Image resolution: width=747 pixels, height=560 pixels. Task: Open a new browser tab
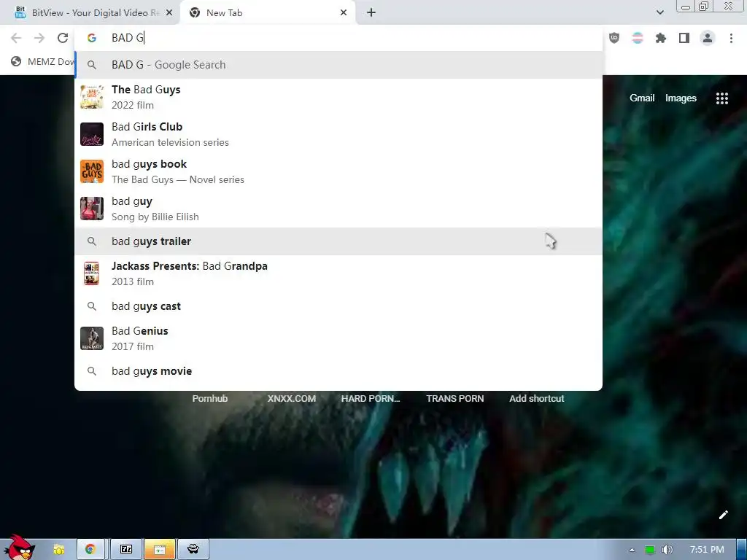(371, 13)
